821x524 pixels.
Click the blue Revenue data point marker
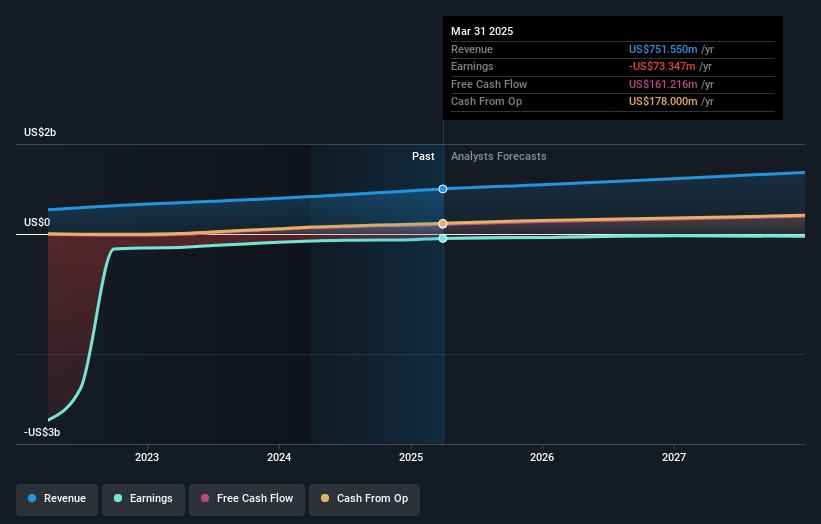coord(443,189)
